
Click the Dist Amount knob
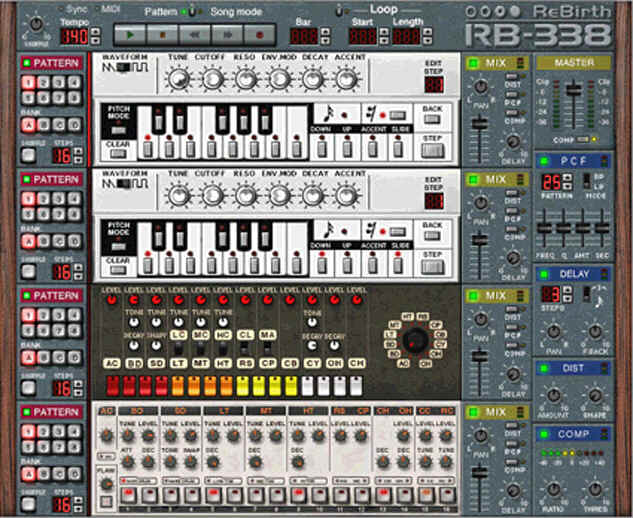554,396
